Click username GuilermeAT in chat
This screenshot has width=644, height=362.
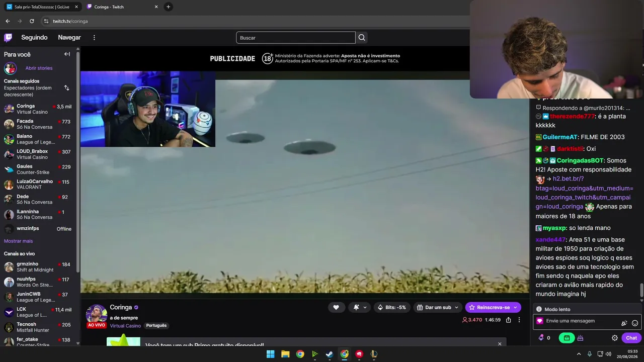coord(560,137)
